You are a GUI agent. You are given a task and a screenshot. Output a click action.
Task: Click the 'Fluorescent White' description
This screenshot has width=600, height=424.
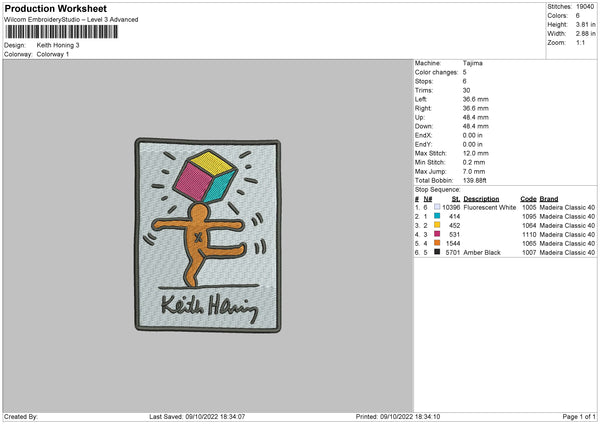point(489,207)
